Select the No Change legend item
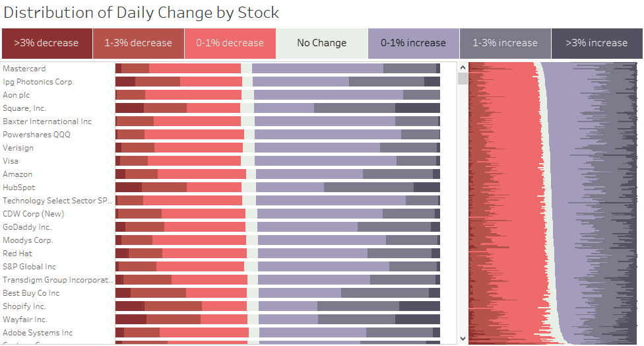 tap(321, 43)
